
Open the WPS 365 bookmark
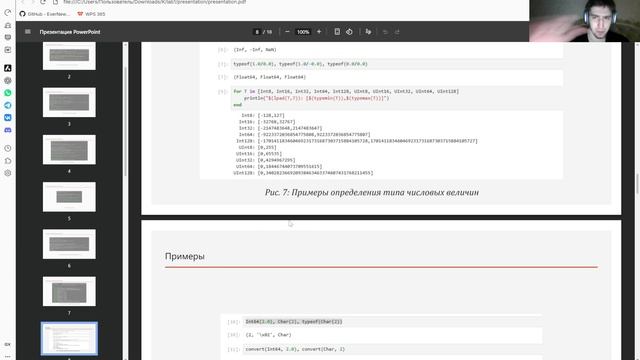[91, 14]
